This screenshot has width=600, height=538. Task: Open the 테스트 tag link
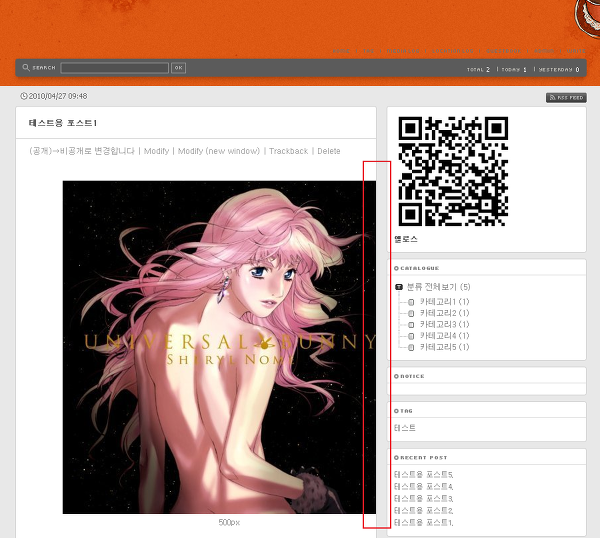pyautogui.click(x=405, y=428)
